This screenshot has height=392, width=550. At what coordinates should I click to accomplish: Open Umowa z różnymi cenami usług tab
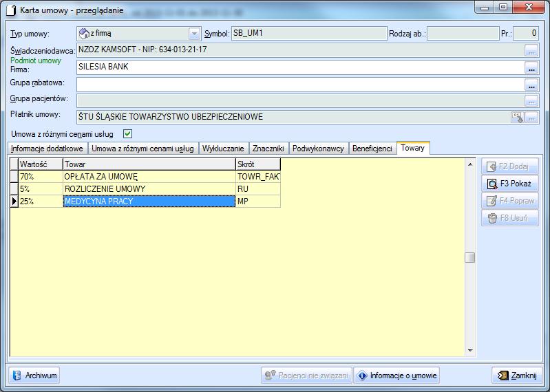pyautogui.click(x=142, y=149)
